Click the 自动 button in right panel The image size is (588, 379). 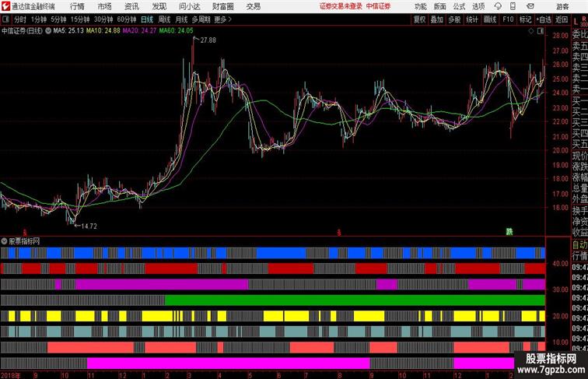coord(579,245)
